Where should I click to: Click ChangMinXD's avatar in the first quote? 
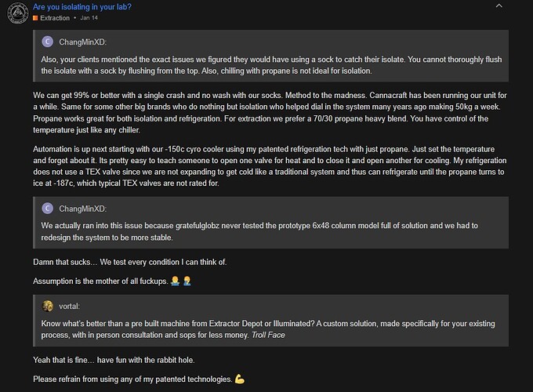tap(48, 42)
